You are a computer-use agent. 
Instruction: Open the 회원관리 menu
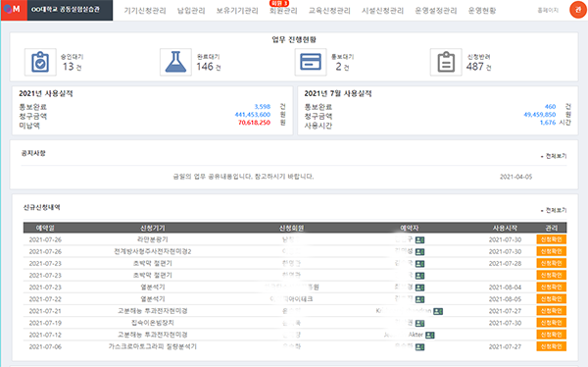[283, 11]
